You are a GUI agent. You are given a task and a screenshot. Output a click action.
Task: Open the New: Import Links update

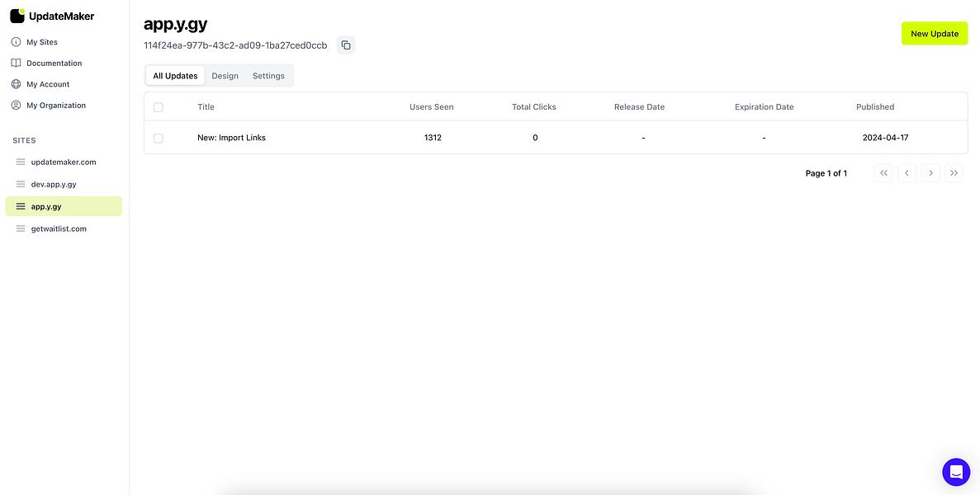click(231, 137)
